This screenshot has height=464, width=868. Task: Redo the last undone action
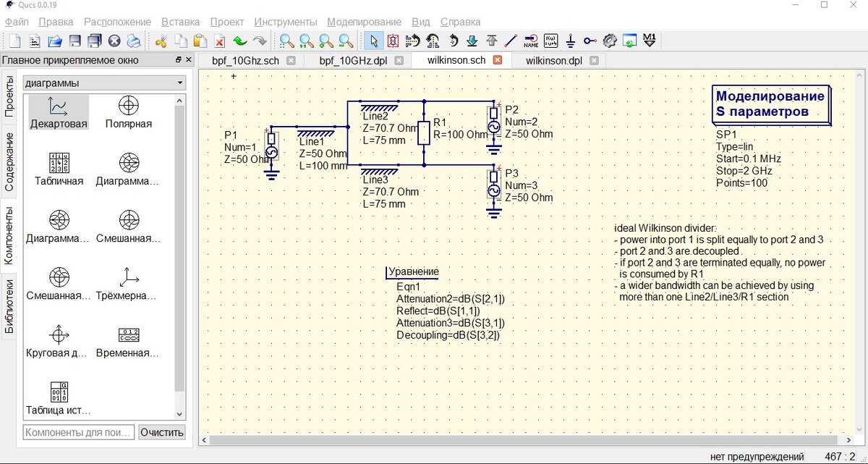(260, 41)
